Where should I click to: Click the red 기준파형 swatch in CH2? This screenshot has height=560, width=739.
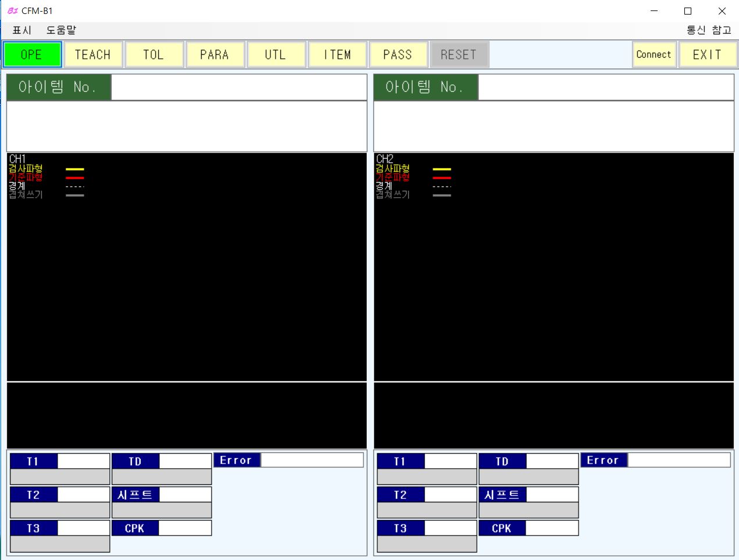[x=442, y=178]
